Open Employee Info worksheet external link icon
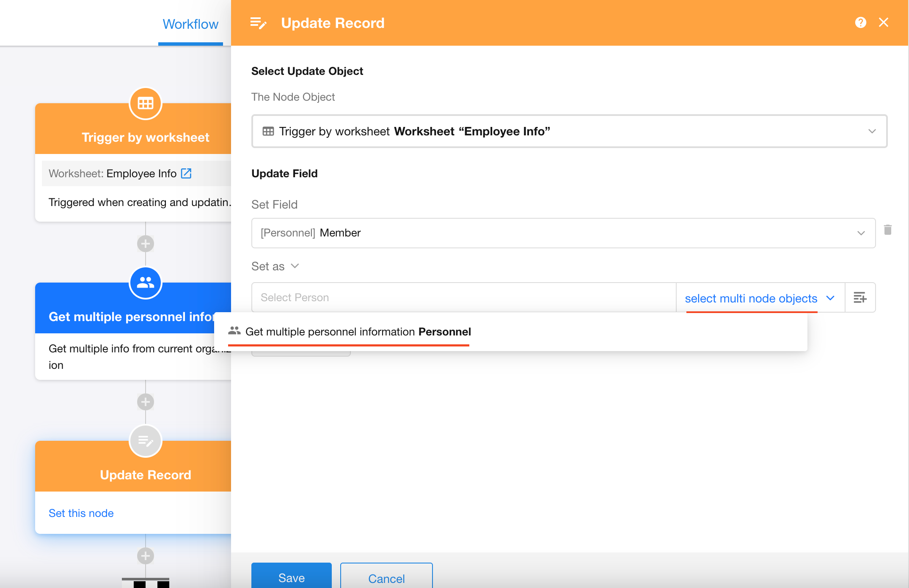 point(186,173)
